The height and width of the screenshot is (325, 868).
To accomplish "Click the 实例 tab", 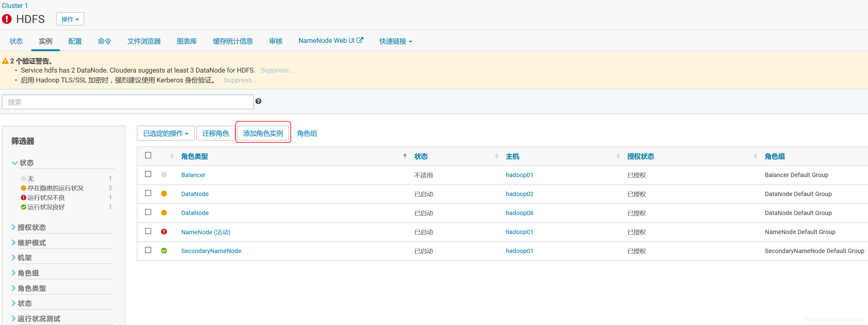I will tap(45, 41).
